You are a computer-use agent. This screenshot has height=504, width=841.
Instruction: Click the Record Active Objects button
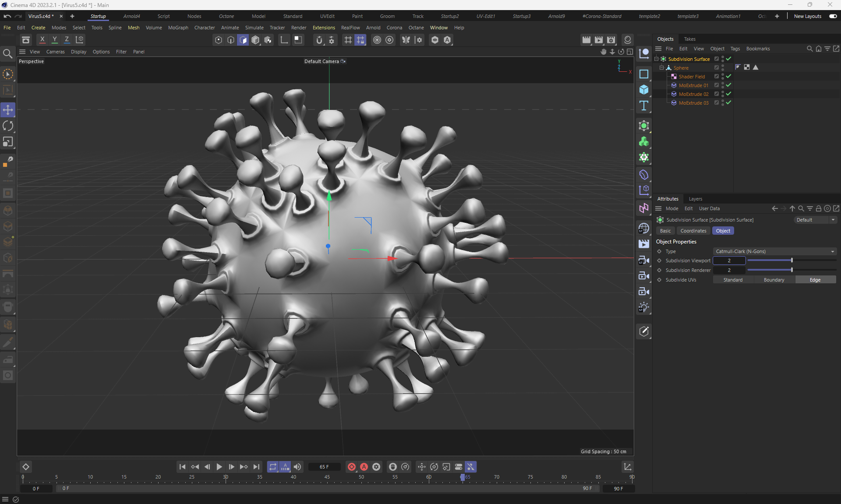351,467
